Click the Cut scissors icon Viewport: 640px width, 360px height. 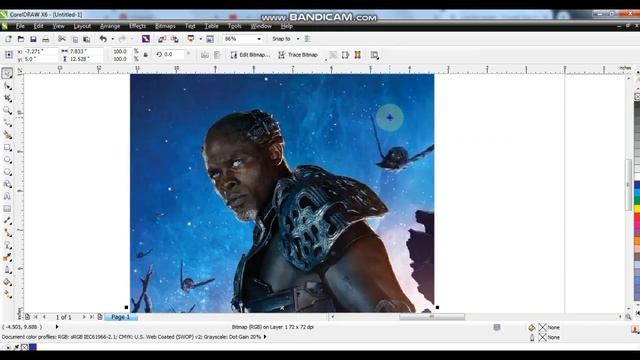point(62,39)
